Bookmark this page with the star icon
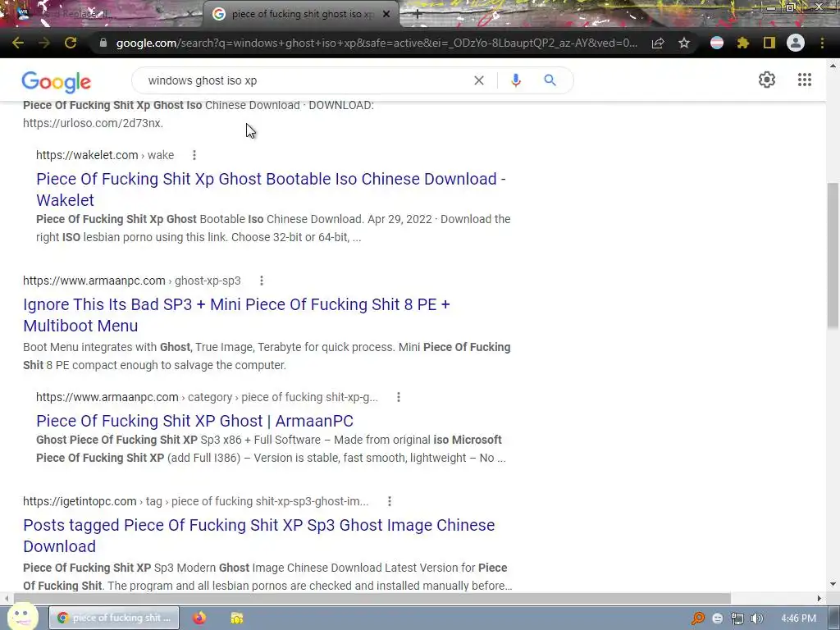The image size is (840, 630). coord(684,43)
